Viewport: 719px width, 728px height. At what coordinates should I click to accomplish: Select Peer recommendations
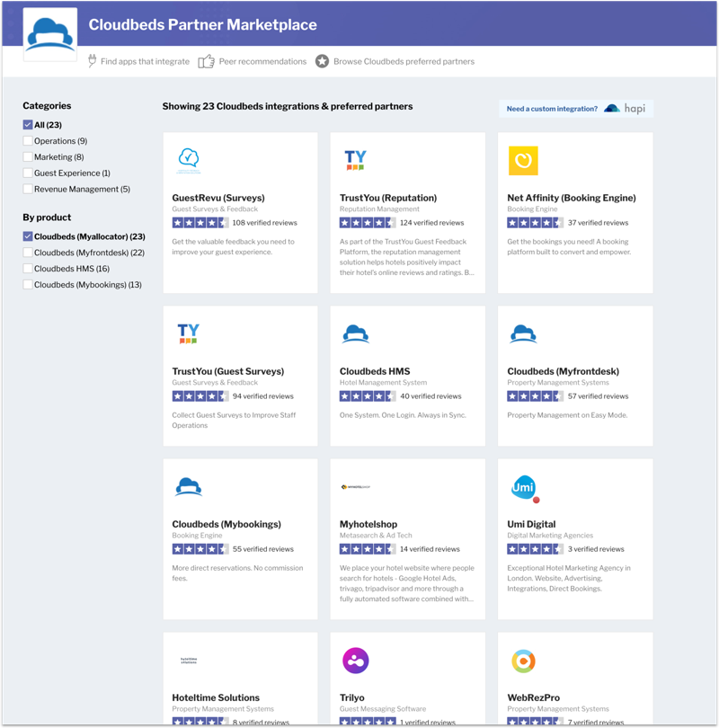(262, 61)
